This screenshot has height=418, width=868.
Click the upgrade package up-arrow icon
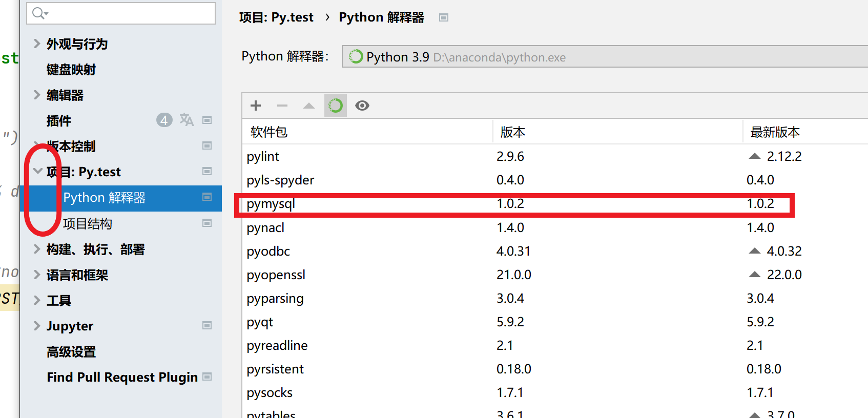tap(309, 106)
